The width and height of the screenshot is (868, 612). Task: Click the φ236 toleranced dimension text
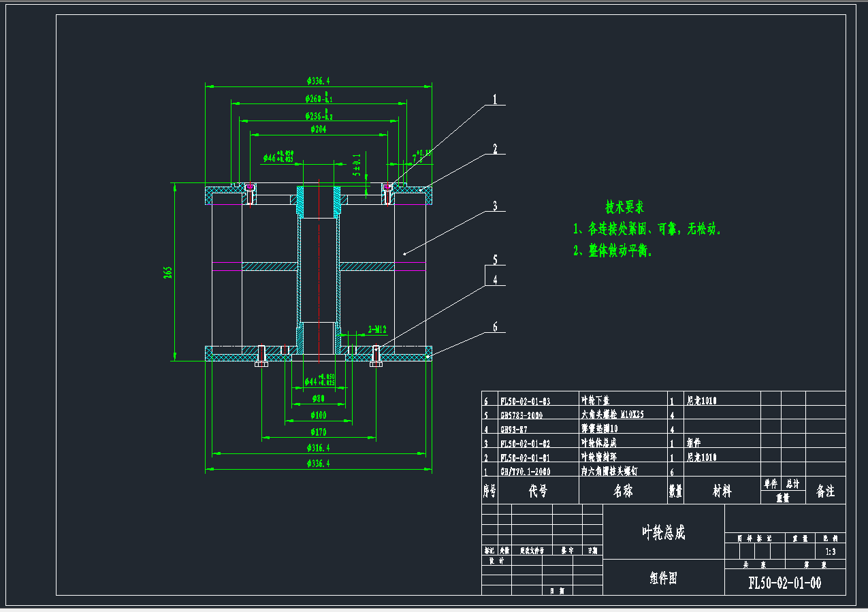pos(319,114)
